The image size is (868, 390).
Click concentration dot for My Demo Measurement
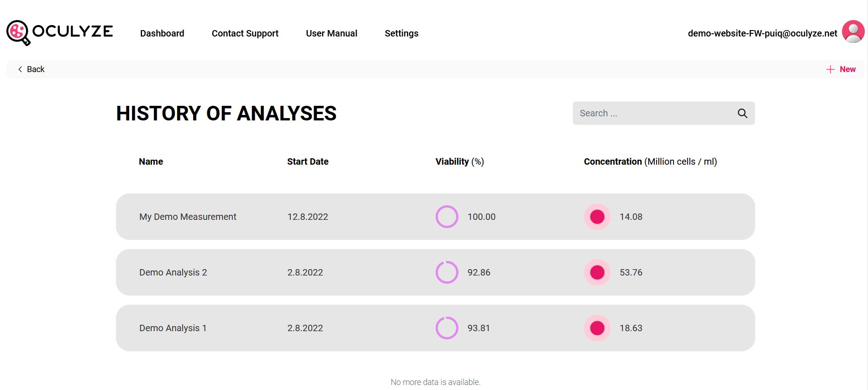[x=597, y=217]
